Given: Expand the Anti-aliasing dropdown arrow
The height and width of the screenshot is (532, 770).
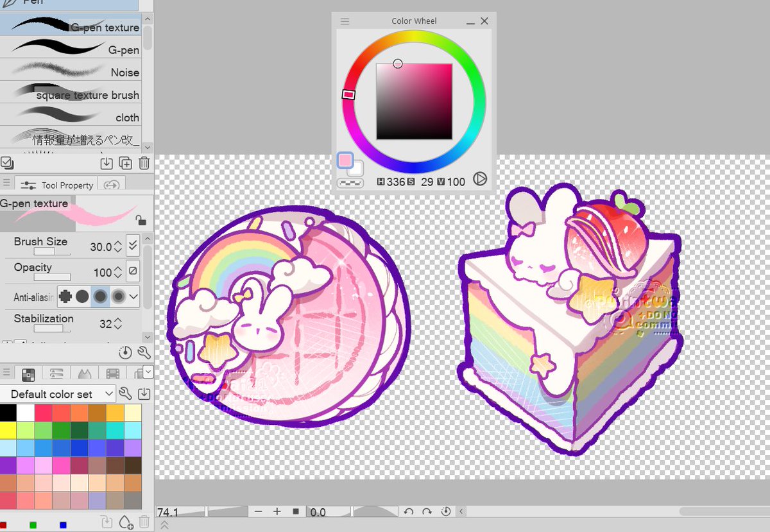Looking at the screenshot, I should (x=133, y=296).
